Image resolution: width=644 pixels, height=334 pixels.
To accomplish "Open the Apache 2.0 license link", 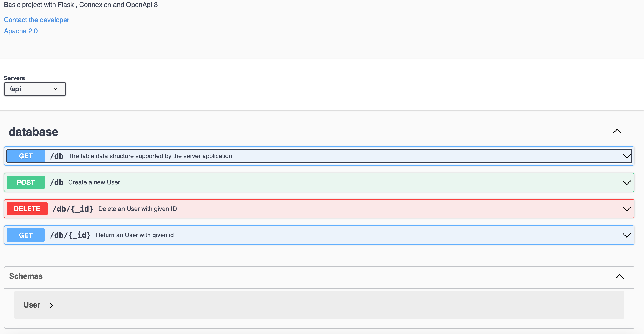I will 21,31.
